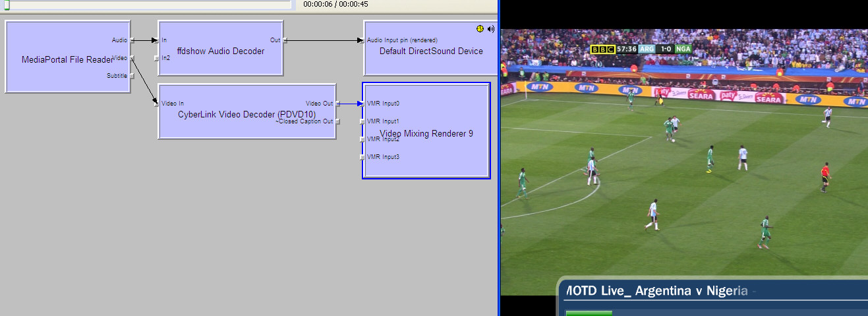Click the ARG 1-0 NGA score in the video
868x316 pixels.
(666, 49)
